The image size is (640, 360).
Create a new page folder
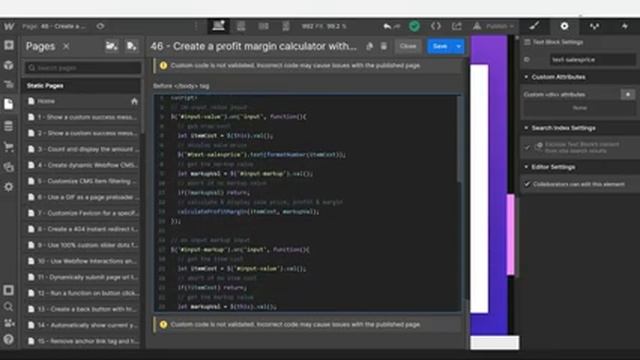click(111, 46)
